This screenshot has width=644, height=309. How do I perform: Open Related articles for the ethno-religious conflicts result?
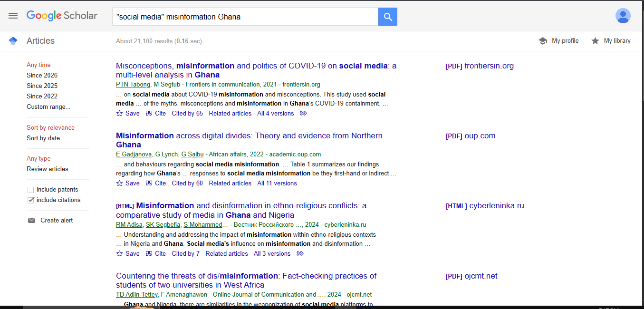point(227,253)
